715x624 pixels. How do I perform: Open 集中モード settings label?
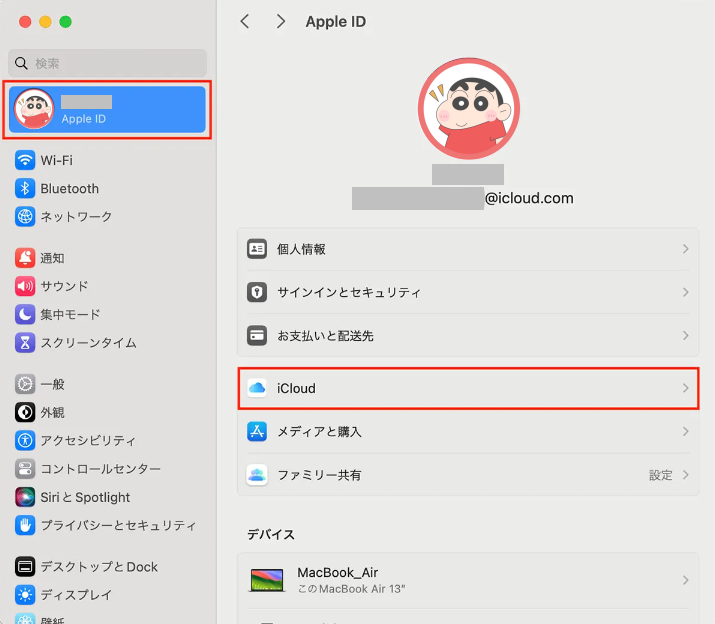click(70, 315)
